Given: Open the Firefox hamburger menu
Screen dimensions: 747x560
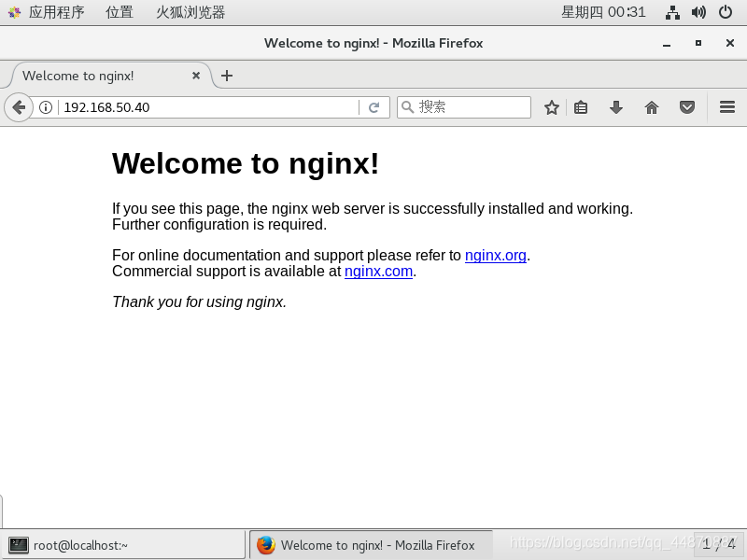Looking at the screenshot, I should tap(727, 107).
